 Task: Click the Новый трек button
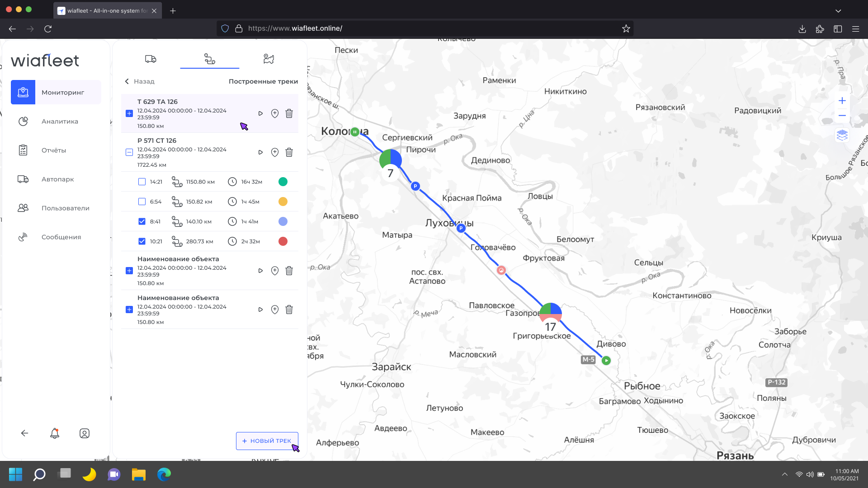point(267,441)
